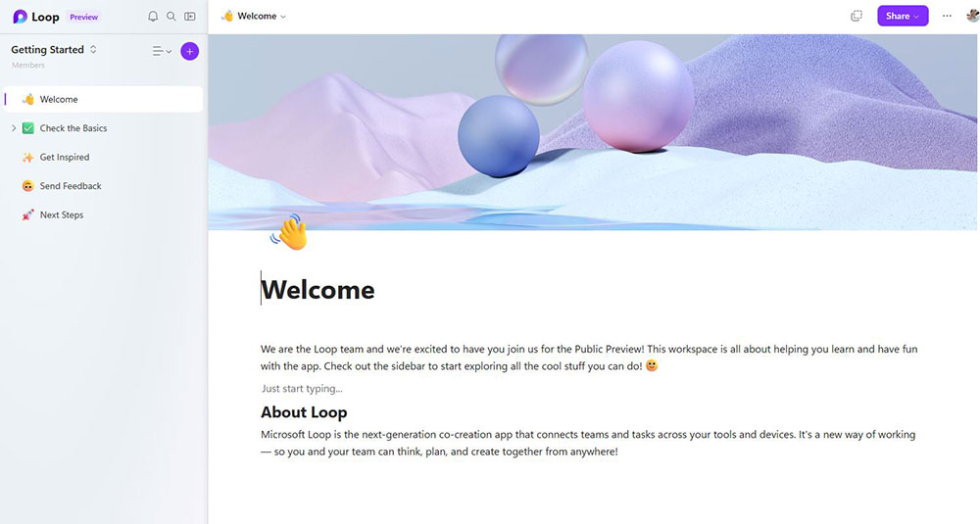Click the Loop logo icon
This screenshot has width=980, height=524.
pos(20,17)
